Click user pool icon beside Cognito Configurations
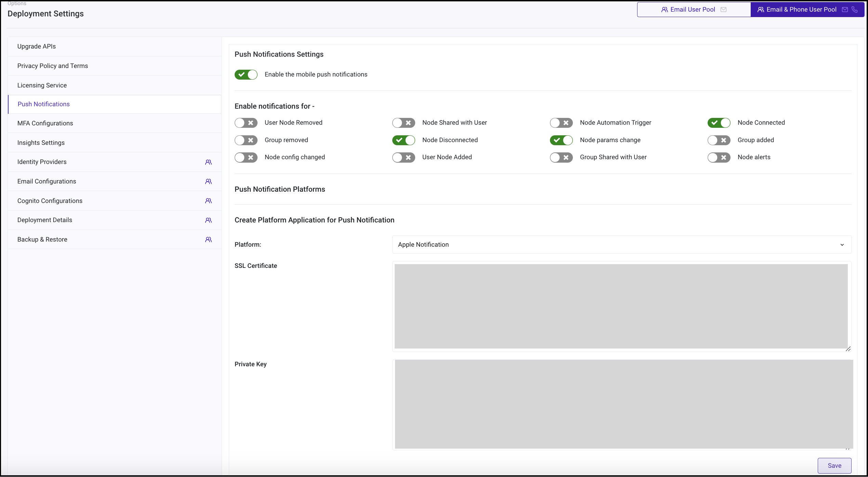Viewport: 868px width, 477px height. 208,201
